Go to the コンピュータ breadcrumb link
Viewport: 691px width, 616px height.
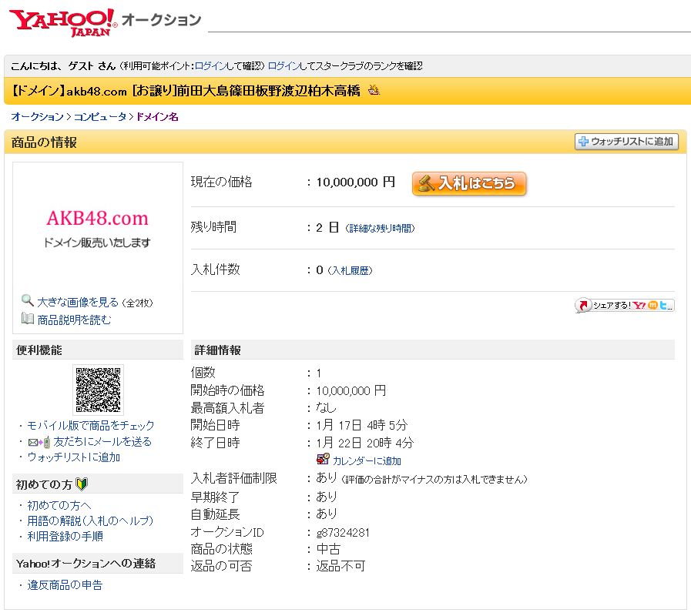[x=100, y=117]
